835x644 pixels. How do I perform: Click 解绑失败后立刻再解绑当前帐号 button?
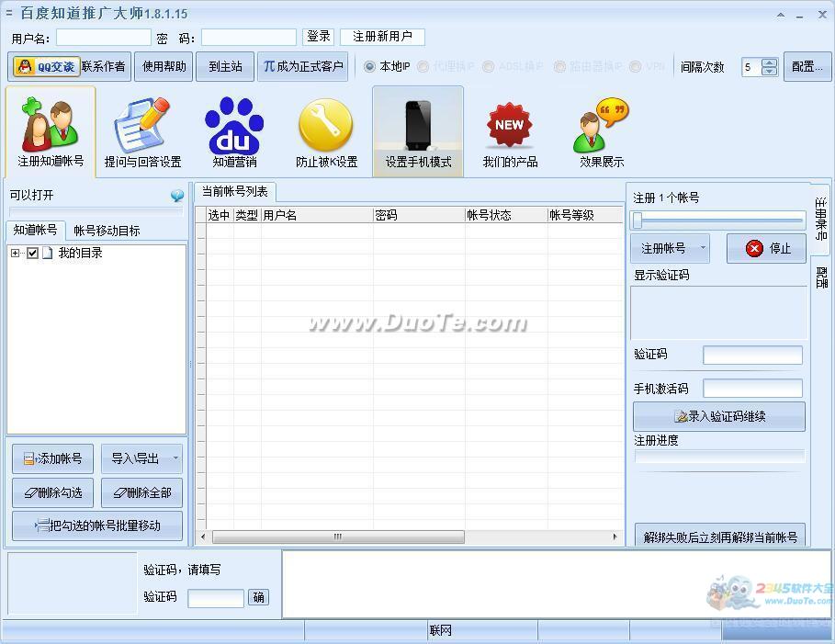(x=720, y=537)
